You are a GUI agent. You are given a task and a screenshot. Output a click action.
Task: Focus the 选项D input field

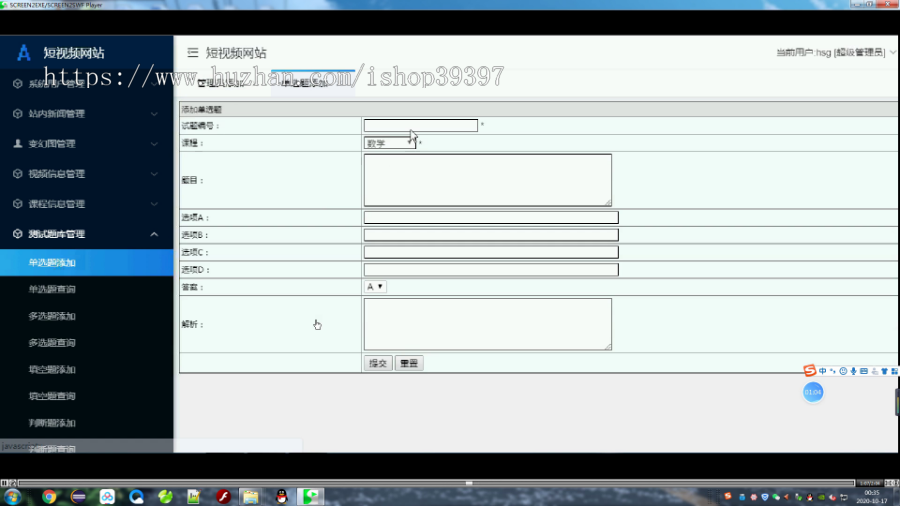[x=491, y=270]
